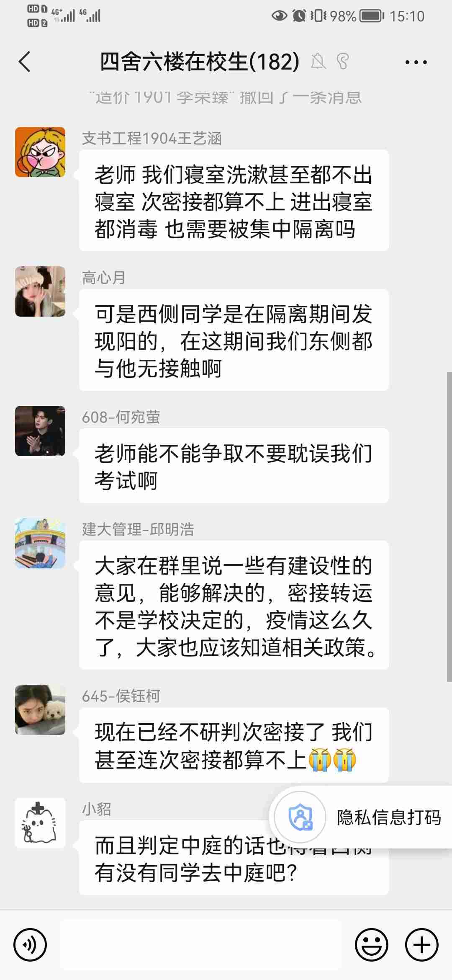Open 645-侯钰柯's avatar with puppy
Screen dimensions: 452x980
[x=40, y=710]
